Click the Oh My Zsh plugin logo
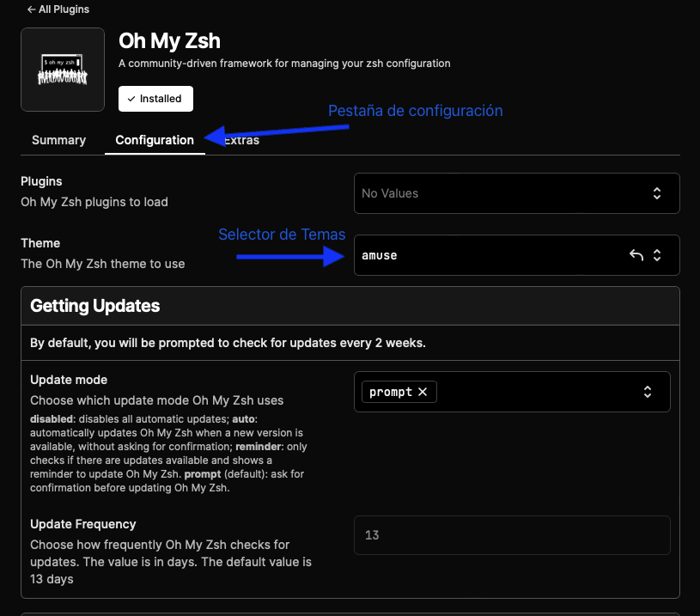This screenshot has width=700, height=616. [63, 70]
